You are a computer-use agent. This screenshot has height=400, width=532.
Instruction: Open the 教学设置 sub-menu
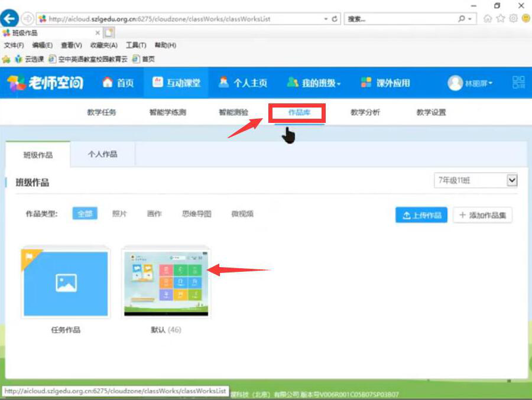432,112
